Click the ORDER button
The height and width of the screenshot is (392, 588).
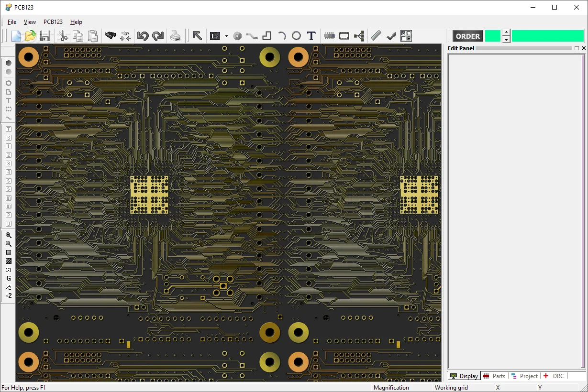(467, 36)
